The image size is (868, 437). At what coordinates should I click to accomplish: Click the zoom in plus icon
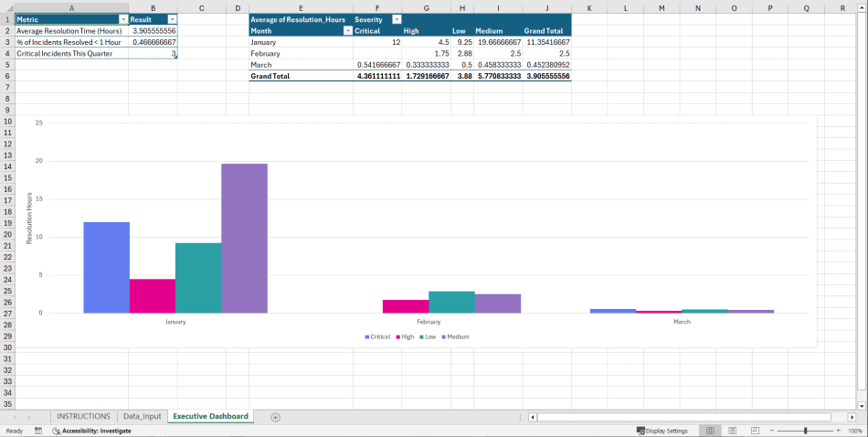[839, 431]
